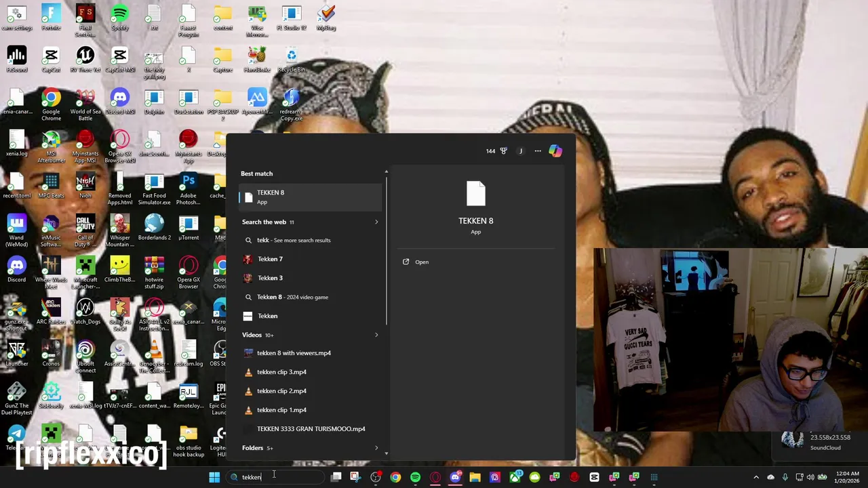Select tekk See more search results
Screen dimensions: 868x488
coord(310,240)
